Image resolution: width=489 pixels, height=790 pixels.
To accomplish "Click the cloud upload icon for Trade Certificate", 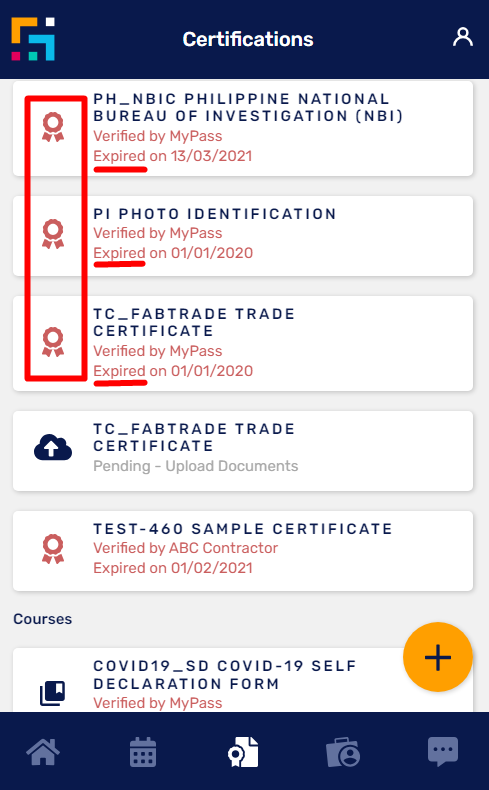I will (53, 447).
